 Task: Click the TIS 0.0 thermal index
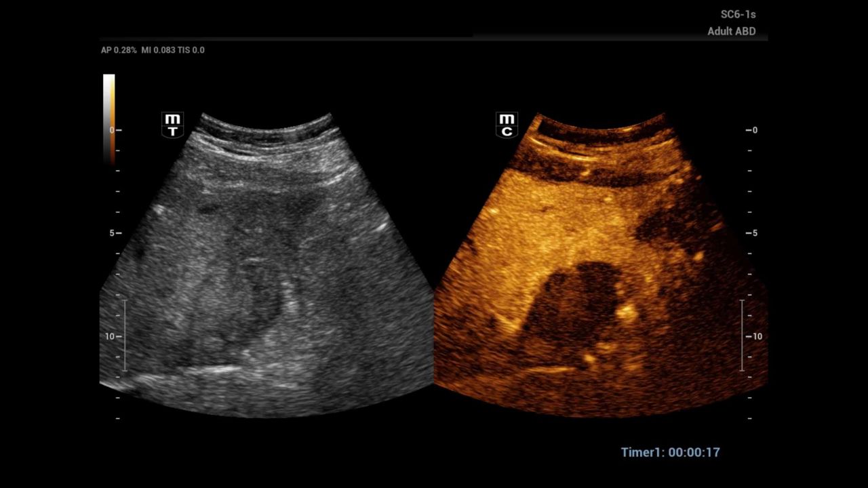pos(191,50)
